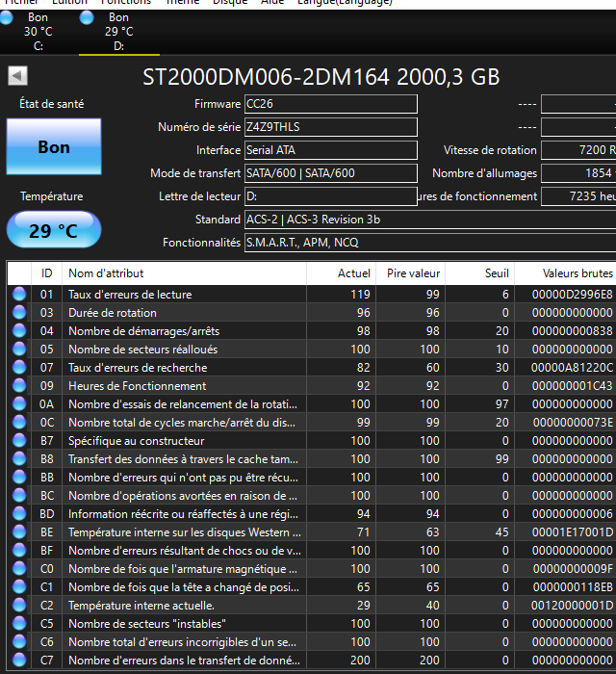Click the drive title ST2000DM006-2DM164 2000,3 GB
The height and width of the screenshot is (674, 616).
(321, 77)
